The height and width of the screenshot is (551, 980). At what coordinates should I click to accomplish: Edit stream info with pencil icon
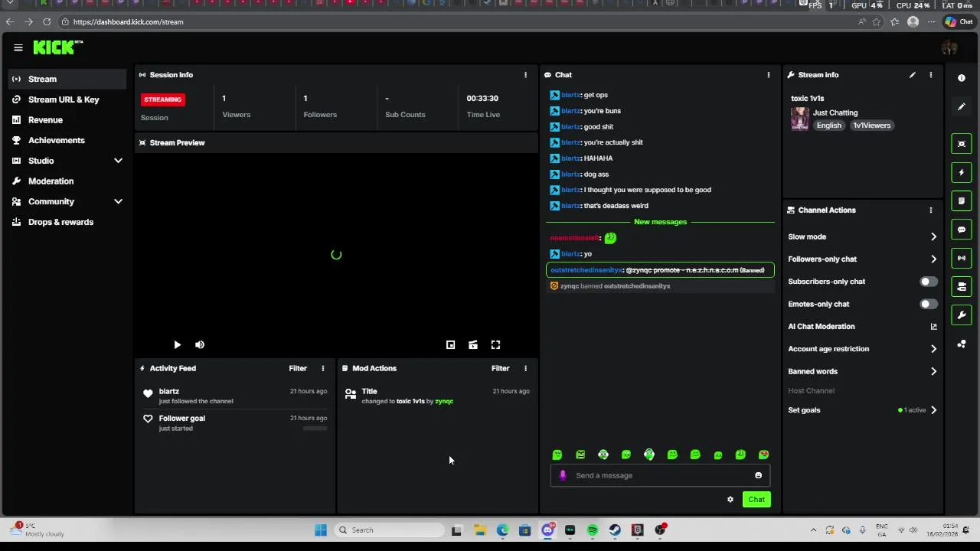click(913, 75)
